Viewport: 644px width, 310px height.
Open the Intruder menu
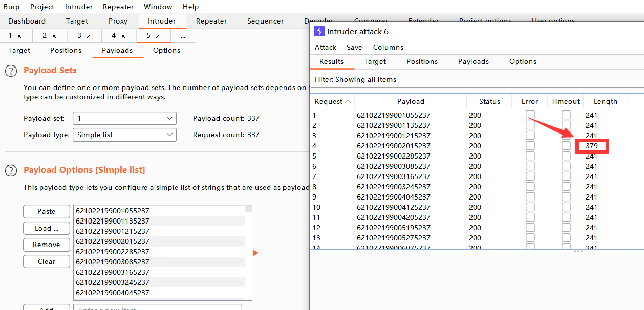79,7
